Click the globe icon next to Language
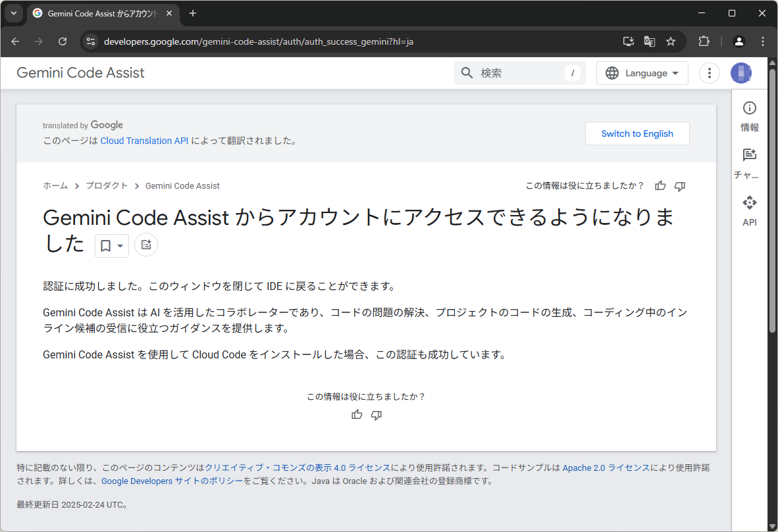 (611, 73)
